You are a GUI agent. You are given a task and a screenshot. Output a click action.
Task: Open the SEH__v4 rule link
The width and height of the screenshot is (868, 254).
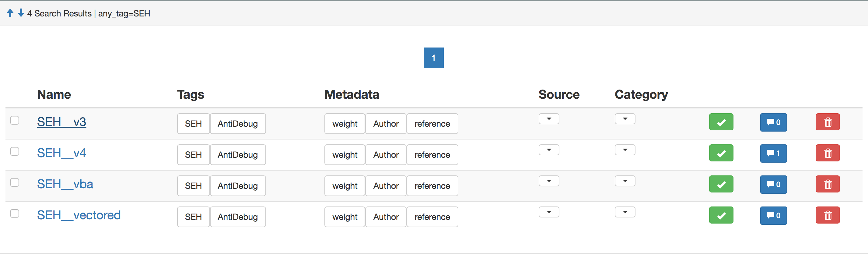click(x=61, y=153)
